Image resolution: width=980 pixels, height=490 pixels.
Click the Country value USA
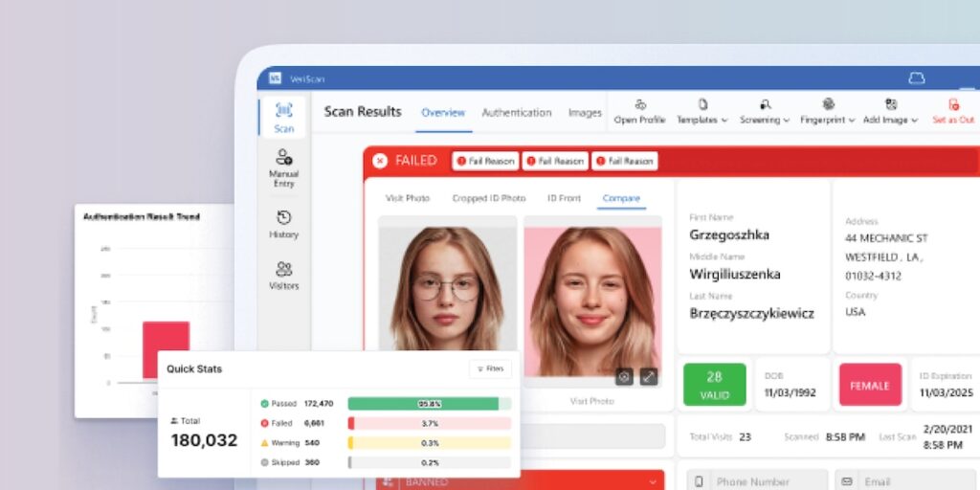point(855,311)
